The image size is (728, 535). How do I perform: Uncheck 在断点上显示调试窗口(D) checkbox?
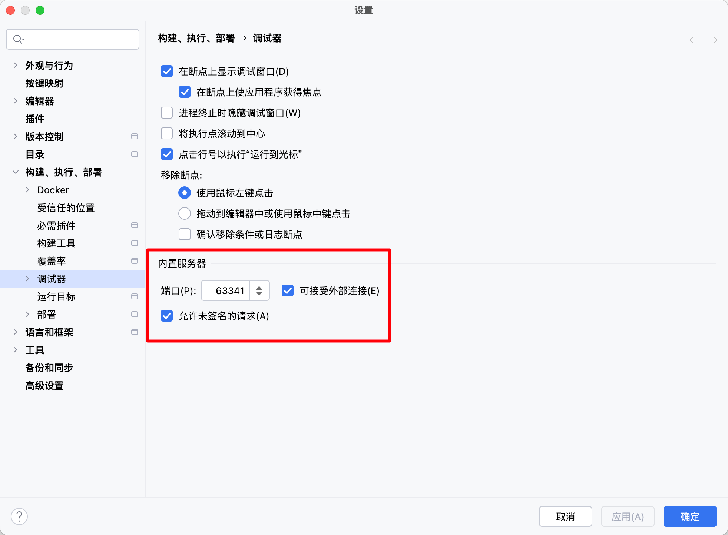167,72
